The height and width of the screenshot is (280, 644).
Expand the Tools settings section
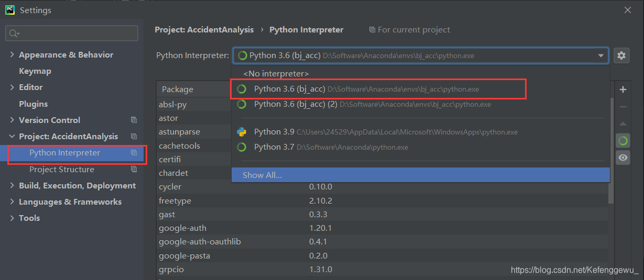[x=12, y=218]
